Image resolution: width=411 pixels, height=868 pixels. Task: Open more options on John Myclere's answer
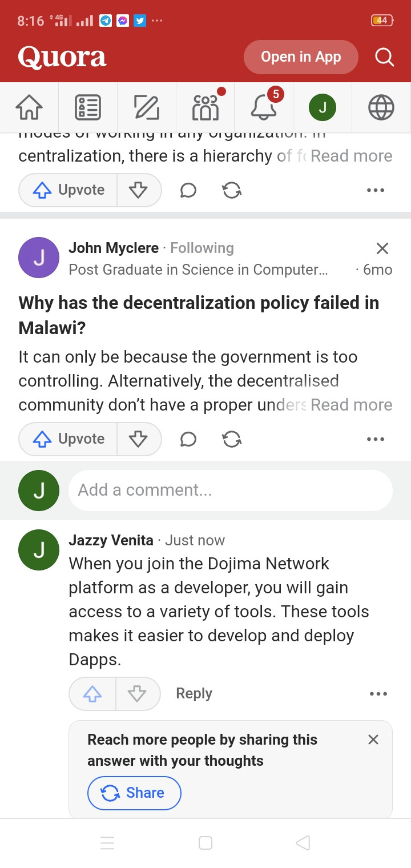pos(376,439)
